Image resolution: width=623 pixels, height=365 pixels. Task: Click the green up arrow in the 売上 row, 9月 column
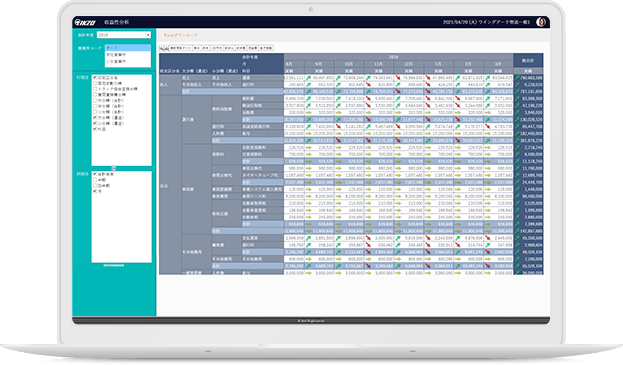[x=308, y=78]
